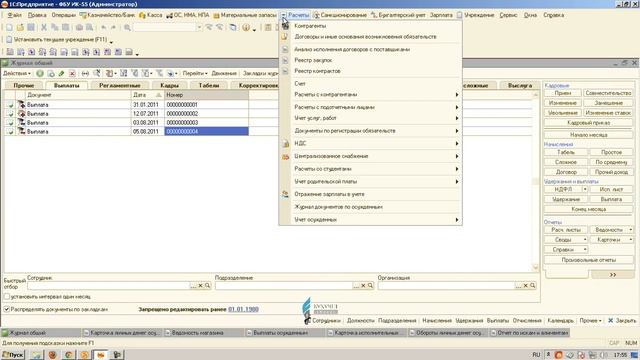640x360 pixels.
Task: Switch to the Табели tab
Action: [x=209, y=85]
